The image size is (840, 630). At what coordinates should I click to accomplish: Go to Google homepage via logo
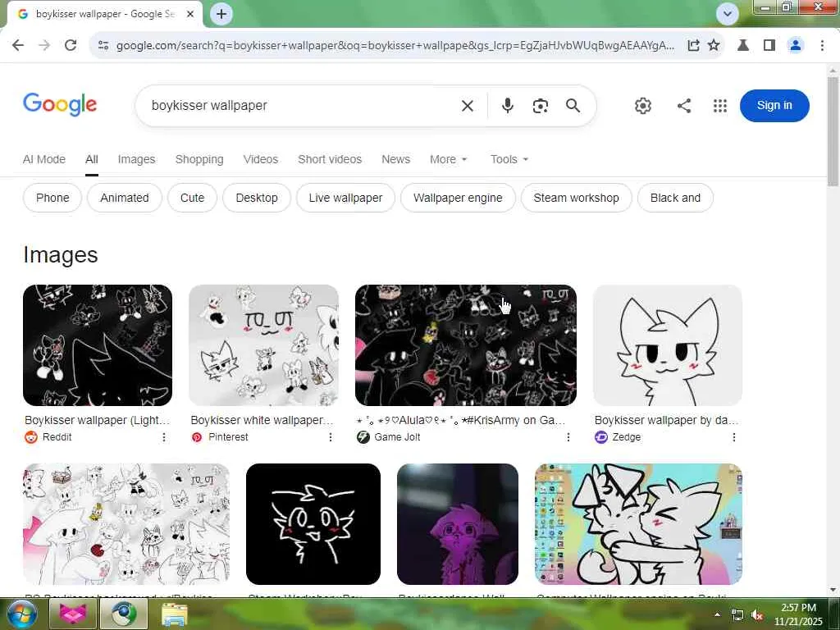coord(60,104)
